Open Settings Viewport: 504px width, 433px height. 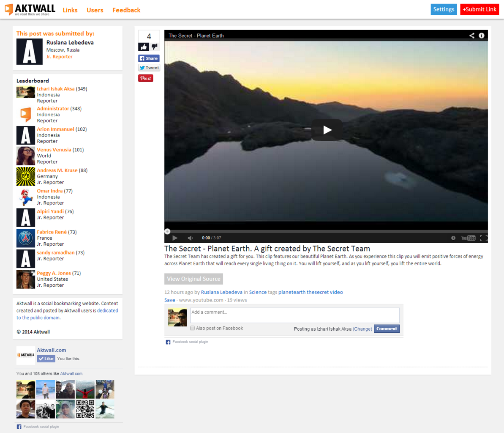(444, 9)
